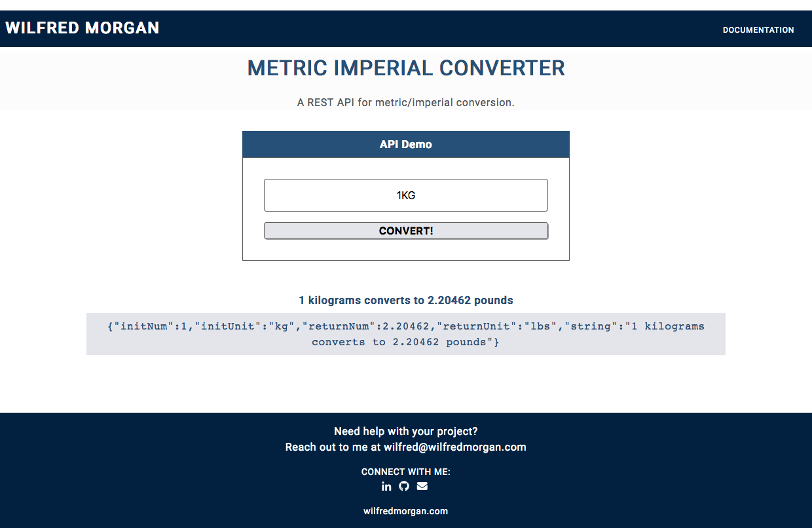The width and height of the screenshot is (812, 528).
Task: Click the envelope email icon in footer
Action: click(422, 486)
